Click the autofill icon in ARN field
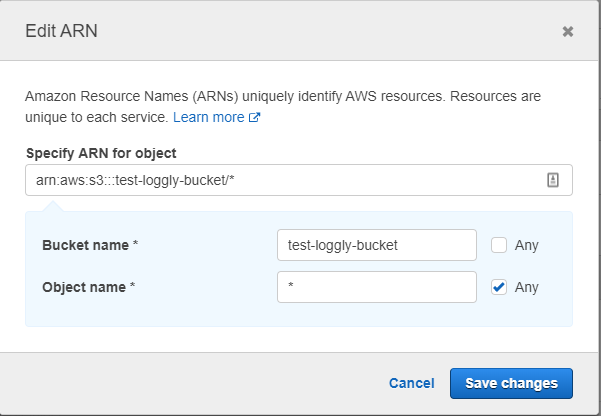Image resolution: width=601 pixels, height=416 pixels. 552,180
